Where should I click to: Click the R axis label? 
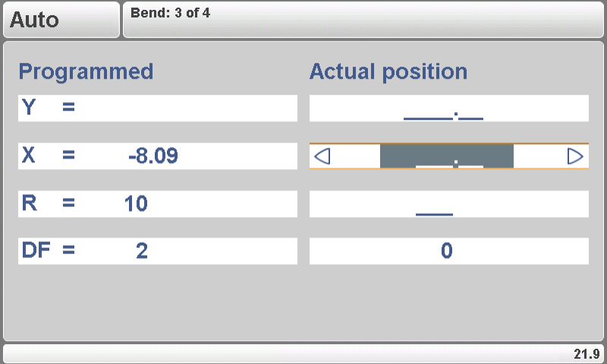29,204
